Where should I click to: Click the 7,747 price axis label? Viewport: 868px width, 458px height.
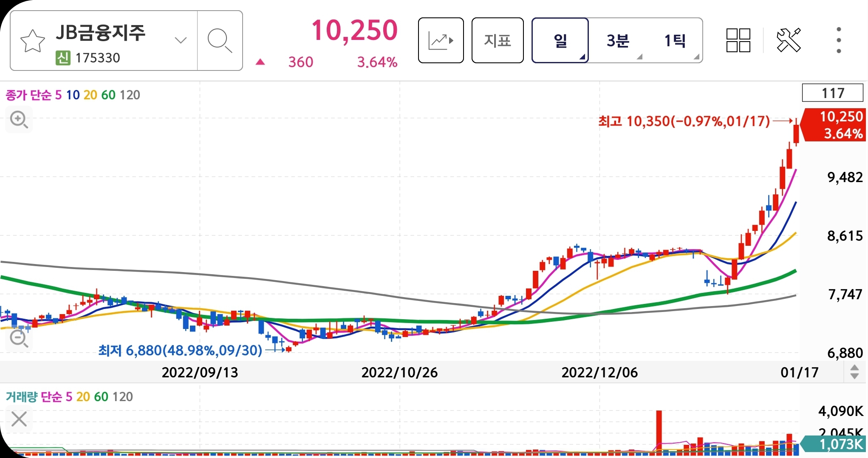click(845, 294)
